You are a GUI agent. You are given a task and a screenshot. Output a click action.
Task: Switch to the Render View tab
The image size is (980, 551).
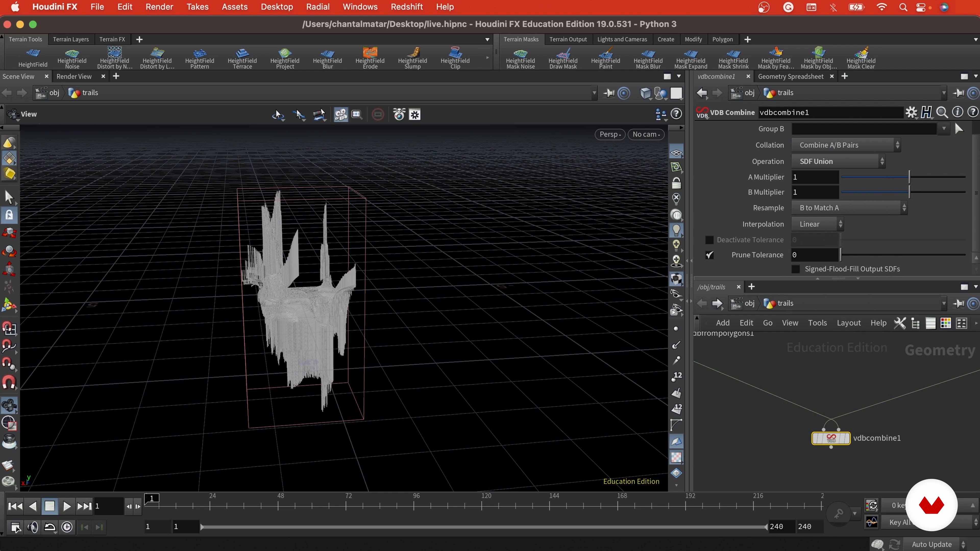tap(74, 77)
